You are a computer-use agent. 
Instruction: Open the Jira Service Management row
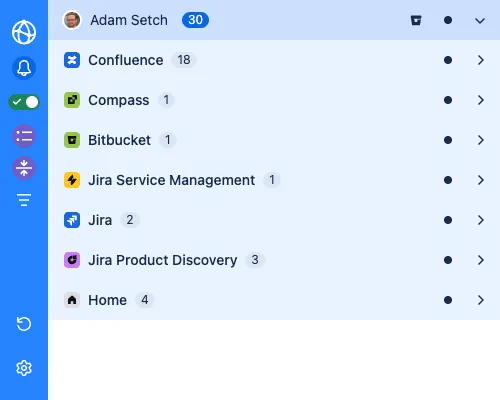(x=274, y=180)
